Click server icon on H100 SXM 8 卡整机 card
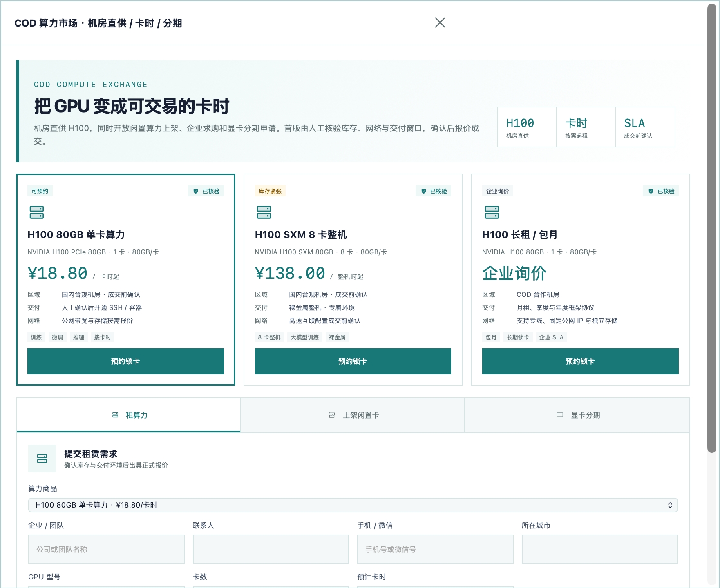 point(264,212)
